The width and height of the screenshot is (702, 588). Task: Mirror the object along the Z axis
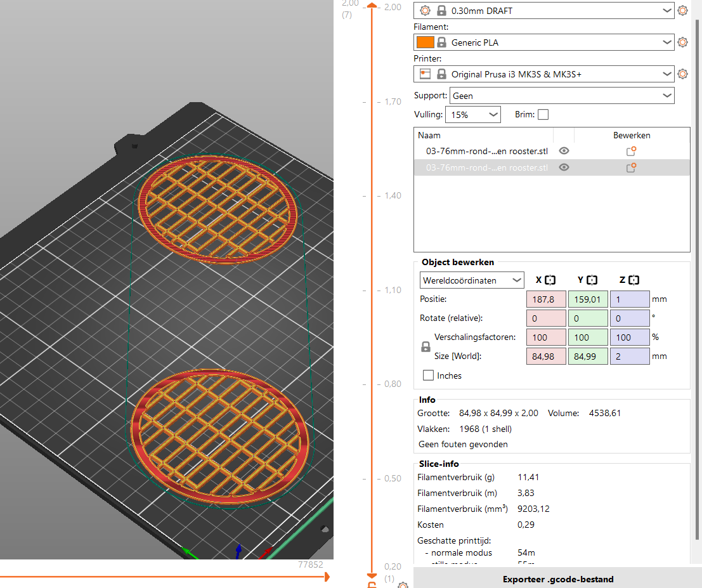634,280
